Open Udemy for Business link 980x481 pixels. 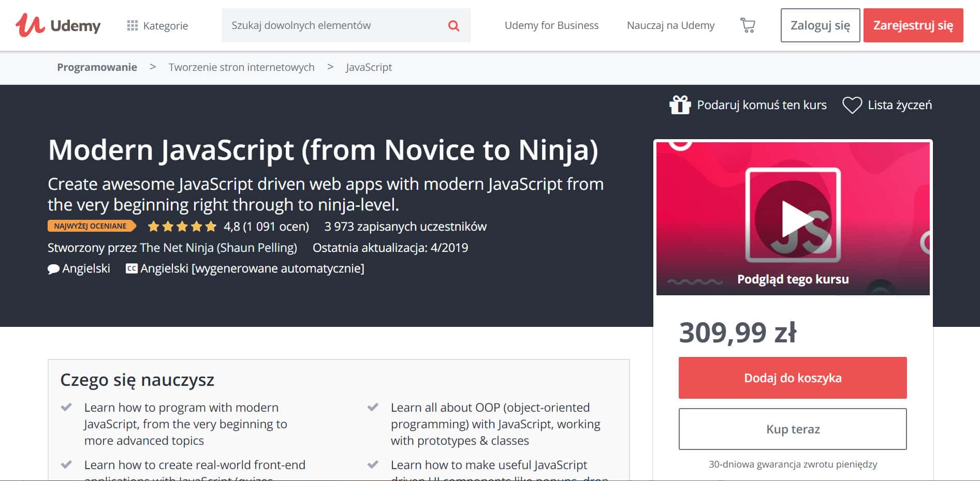[551, 25]
